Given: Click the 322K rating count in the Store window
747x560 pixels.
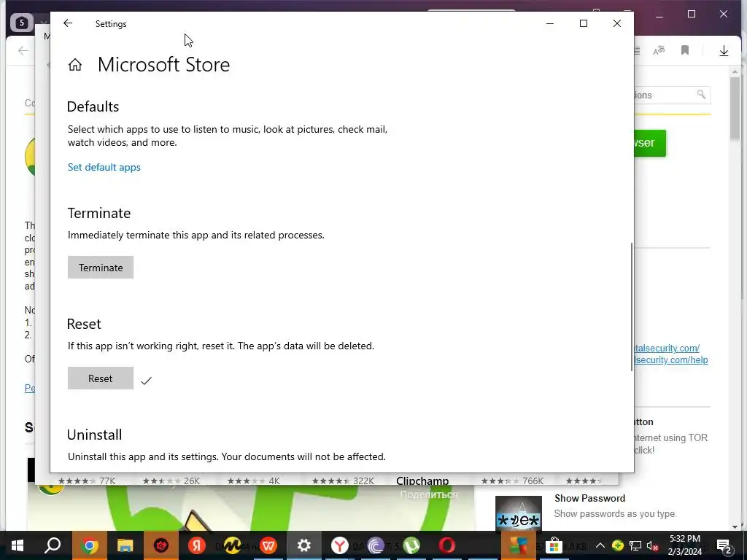Looking at the screenshot, I should [363, 481].
